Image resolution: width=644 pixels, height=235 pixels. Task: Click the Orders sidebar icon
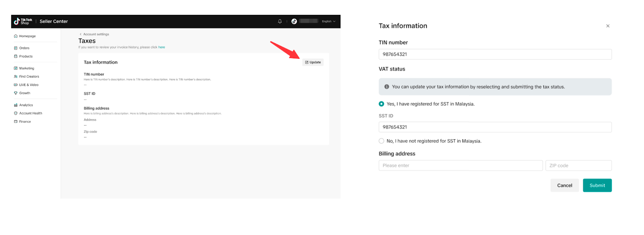[x=16, y=48]
